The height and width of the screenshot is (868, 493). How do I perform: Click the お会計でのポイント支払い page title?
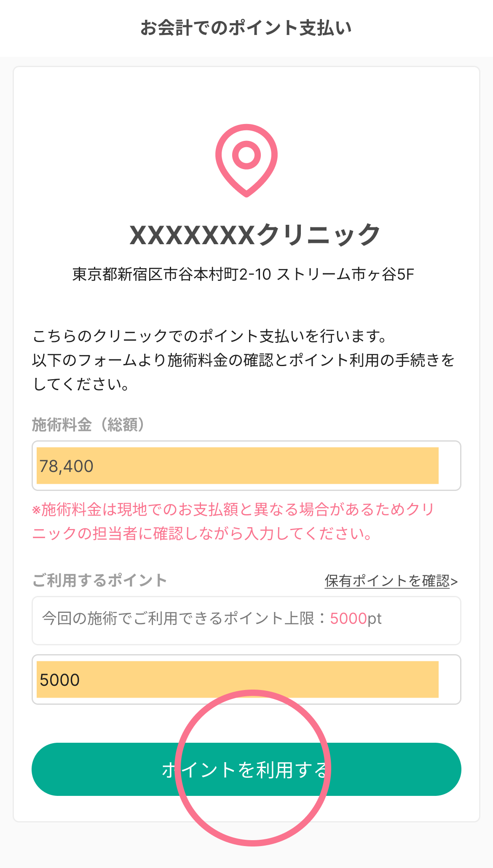click(246, 28)
